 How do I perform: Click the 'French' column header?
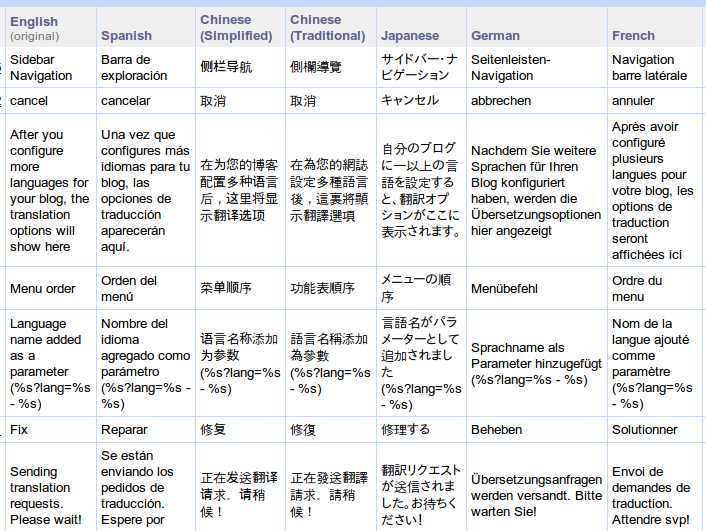coord(656,27)
